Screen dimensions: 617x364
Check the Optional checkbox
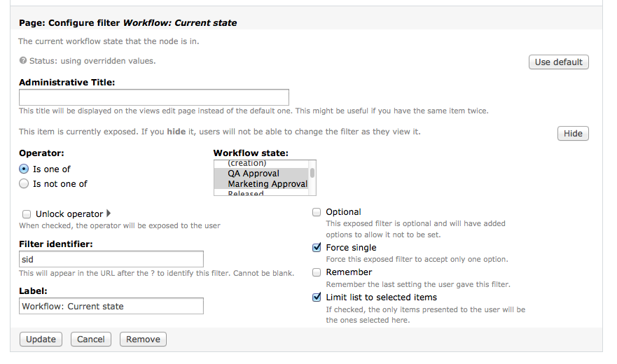tap(317, 211)
